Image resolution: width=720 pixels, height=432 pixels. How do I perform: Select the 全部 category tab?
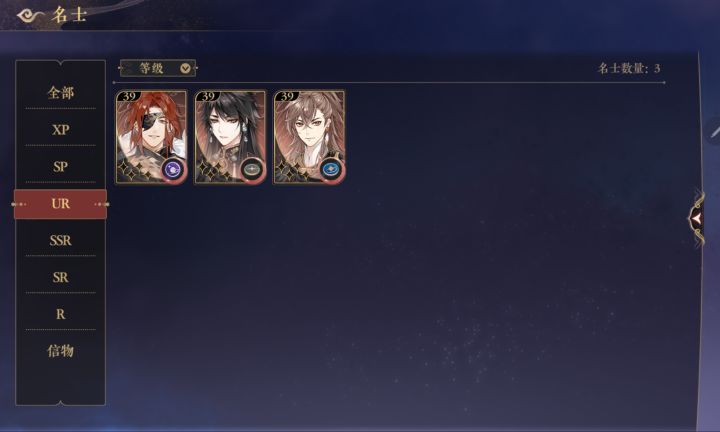click(x=61, y=93)
